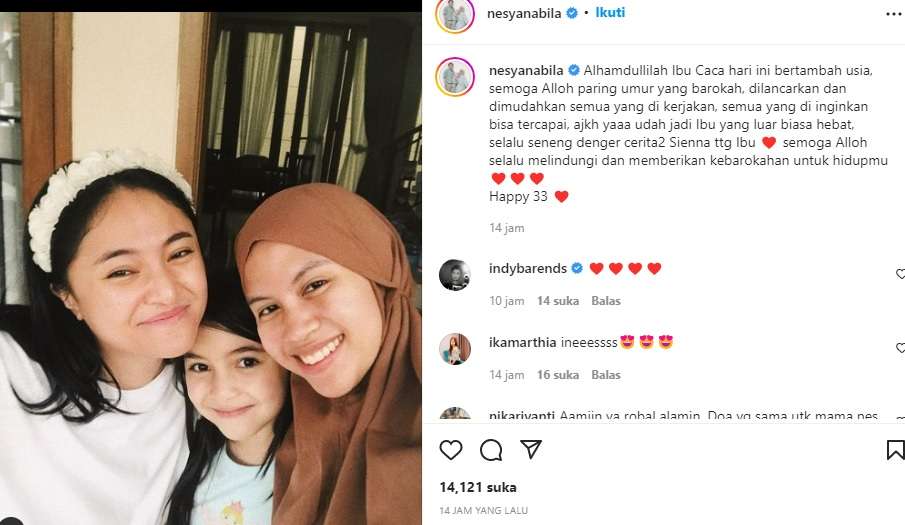Image resolution: width=905 pixels, height=525 pixels.
Task: Like indybarends comment heart
Action: tap(900, 274)
